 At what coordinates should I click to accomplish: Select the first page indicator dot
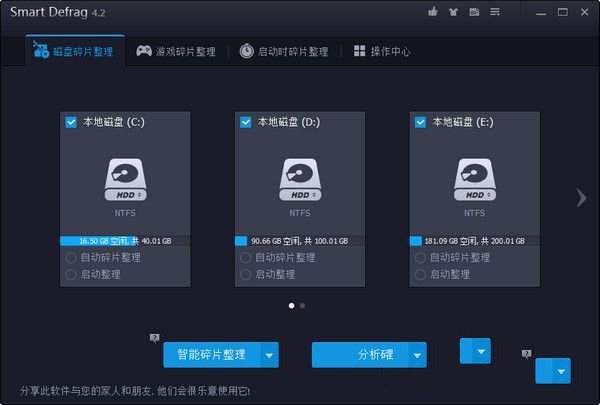point(292,305)
